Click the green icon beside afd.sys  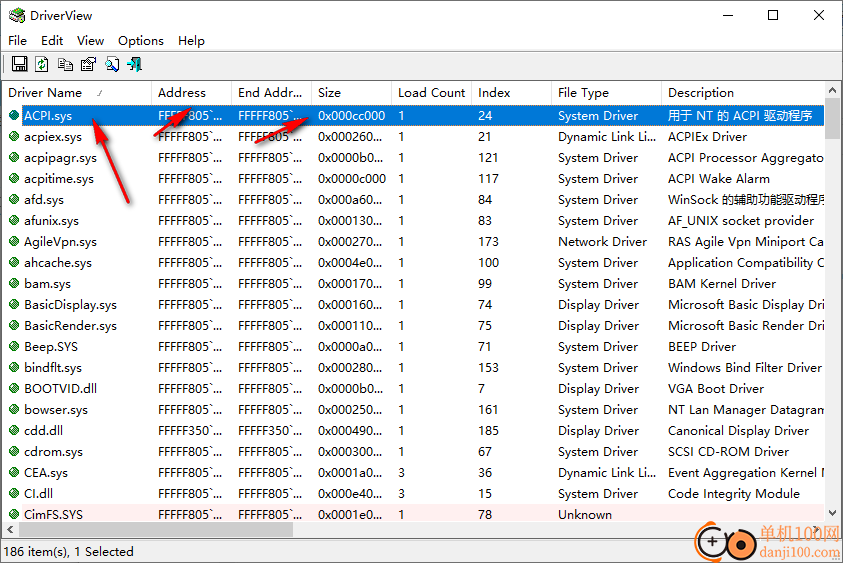[x=14, y=199]
